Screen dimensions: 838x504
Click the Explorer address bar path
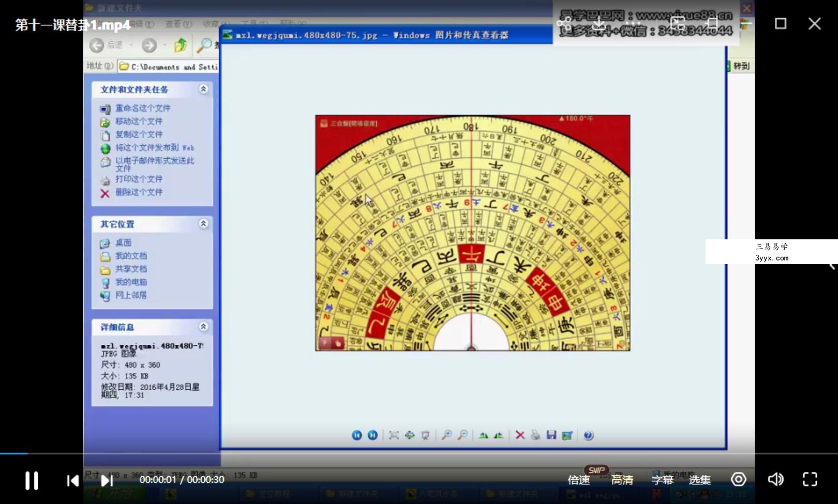169,67
